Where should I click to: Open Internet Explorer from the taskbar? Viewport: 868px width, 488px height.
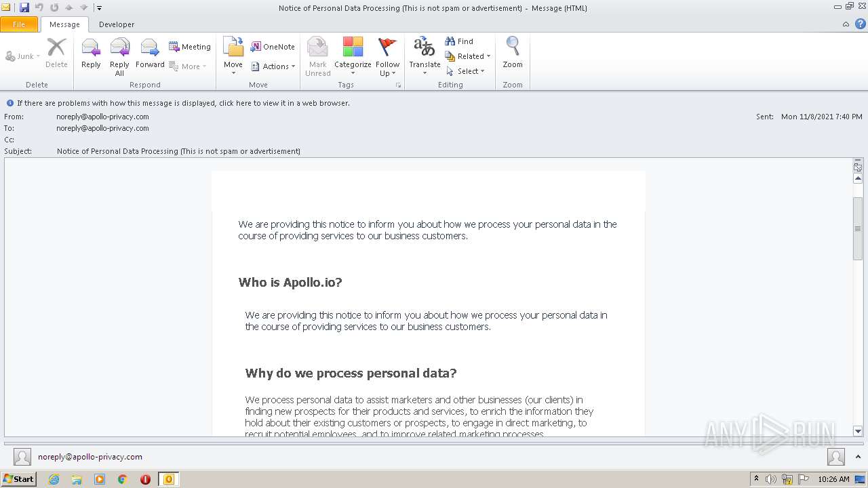54,479
